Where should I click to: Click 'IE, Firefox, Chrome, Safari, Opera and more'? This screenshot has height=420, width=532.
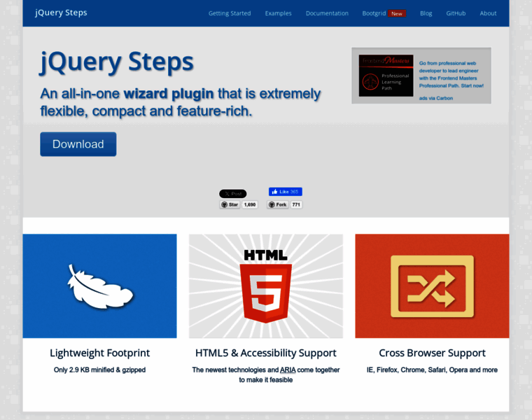(433, 370)
